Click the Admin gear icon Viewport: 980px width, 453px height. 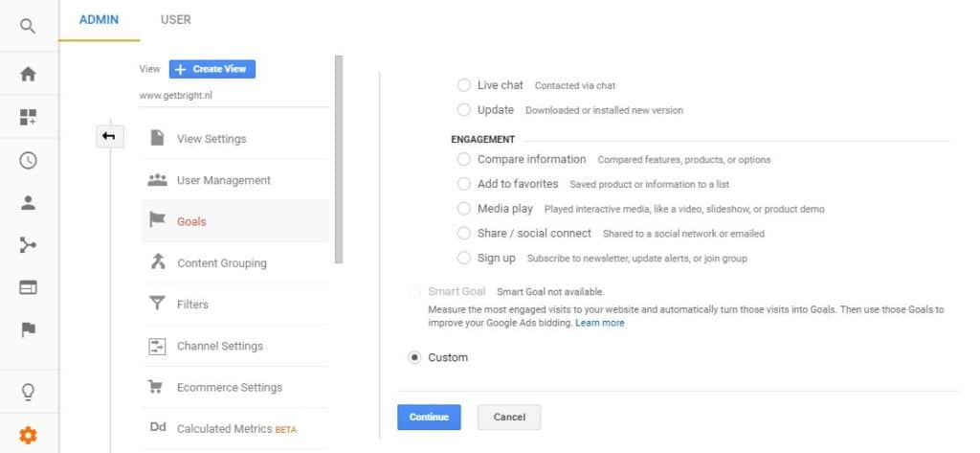coord(28,435)
